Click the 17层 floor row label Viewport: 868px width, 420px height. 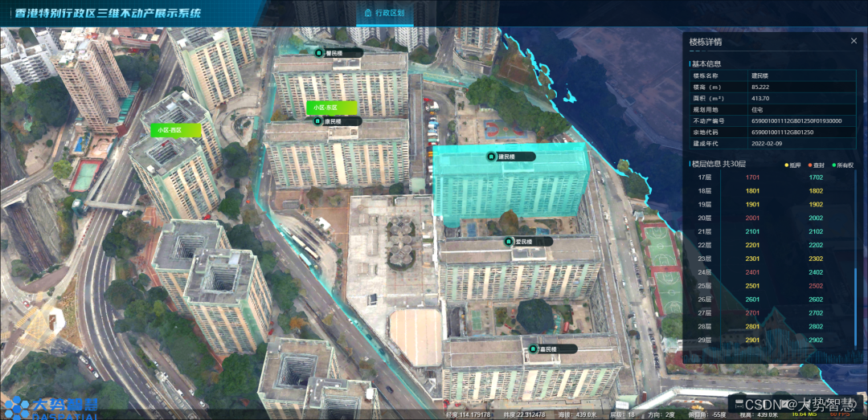[703, 177]
